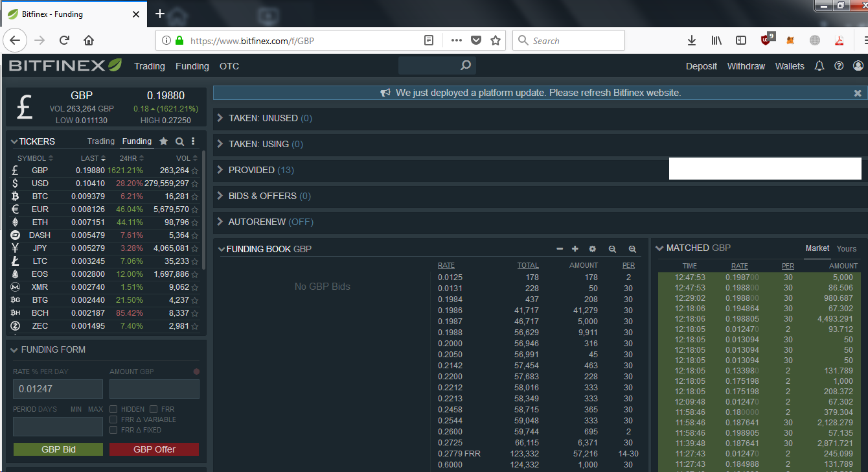The width and height of the screenshot is (868, 472).
Task: Favorite the USD ticker star
Action: click(x=195, y=183)
